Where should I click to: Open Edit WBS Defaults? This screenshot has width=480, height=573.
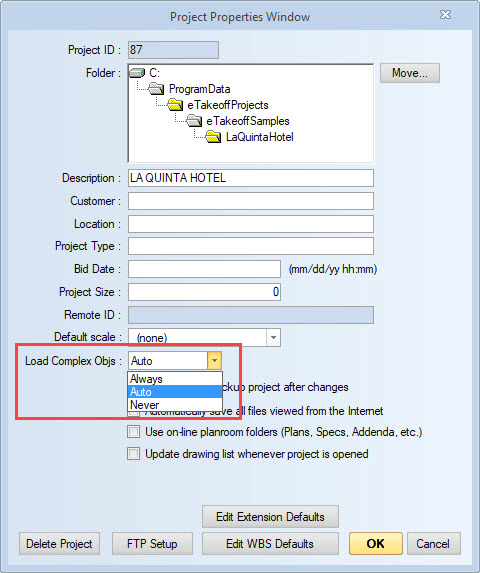point(270,544)
